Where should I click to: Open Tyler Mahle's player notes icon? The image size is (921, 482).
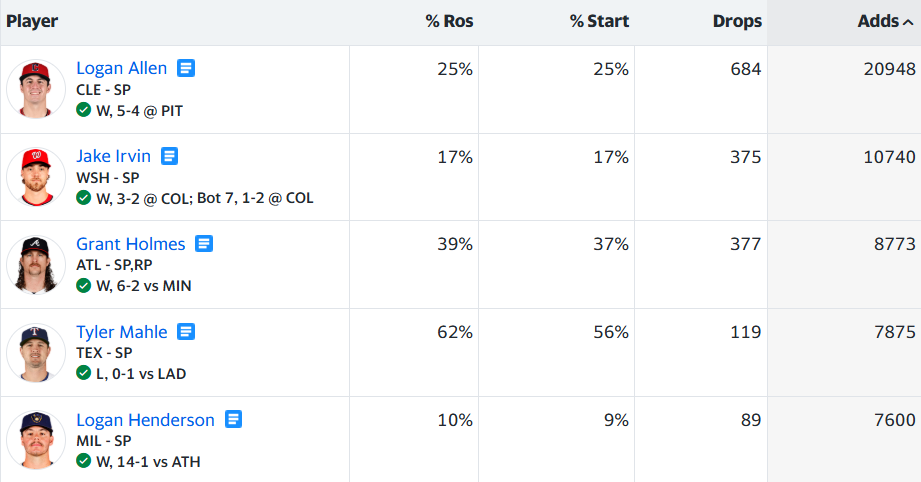click(x=186, y=332)
